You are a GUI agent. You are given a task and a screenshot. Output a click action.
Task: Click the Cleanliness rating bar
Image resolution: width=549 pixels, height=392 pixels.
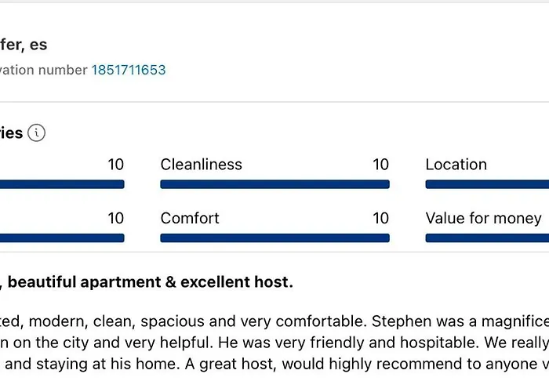(x=274, y=184)
